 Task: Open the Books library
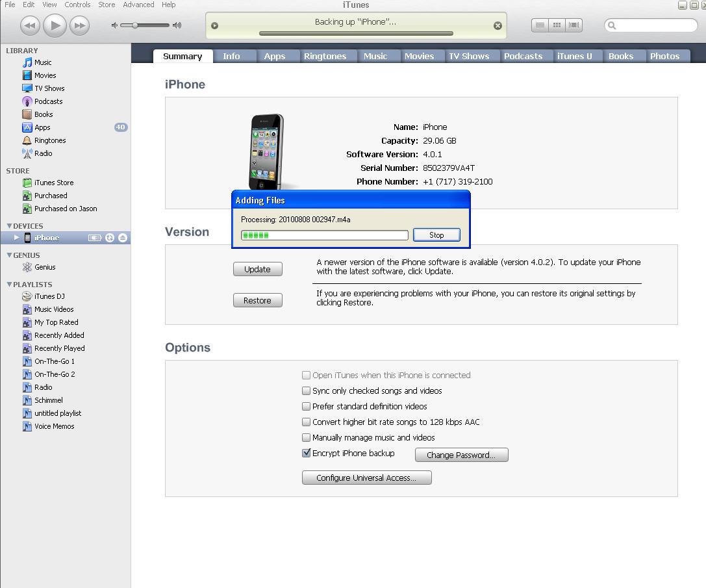coord(44,114)
